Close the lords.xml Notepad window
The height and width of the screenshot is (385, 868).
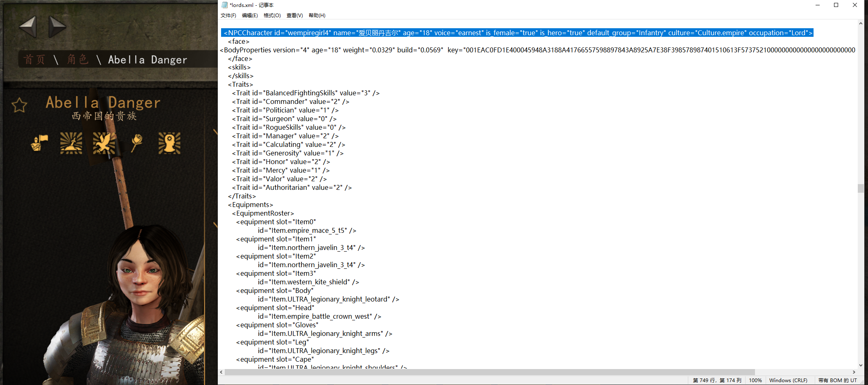(x=855, y=5)
